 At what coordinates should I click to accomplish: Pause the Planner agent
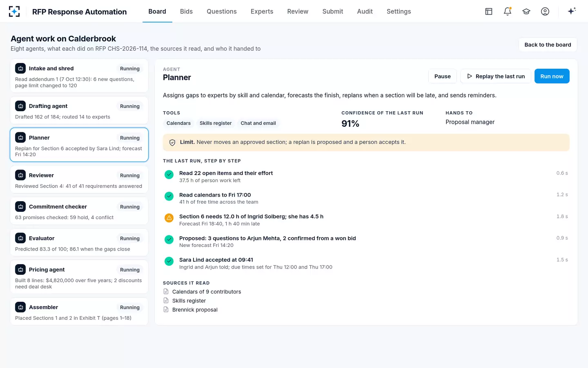(443, 76)
